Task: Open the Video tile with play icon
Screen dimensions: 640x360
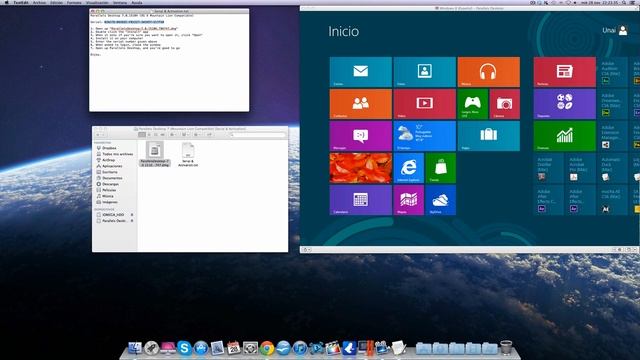Action: (424, 104)
